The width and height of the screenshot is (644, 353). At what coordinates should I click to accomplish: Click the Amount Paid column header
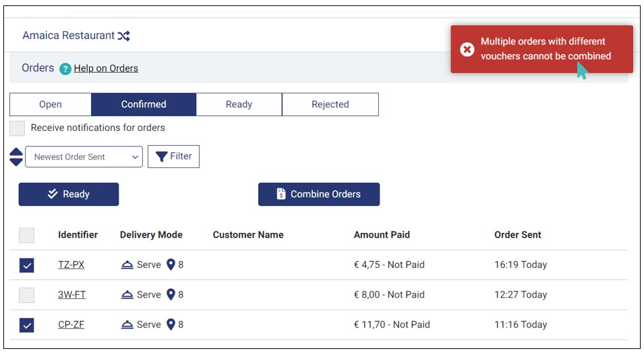pos(382,235)
